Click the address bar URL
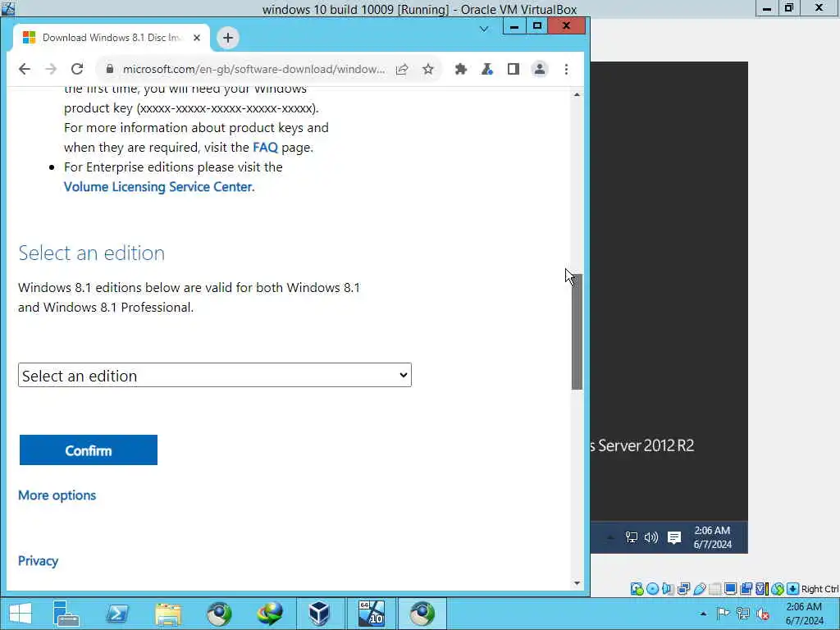 click(253, 69)
